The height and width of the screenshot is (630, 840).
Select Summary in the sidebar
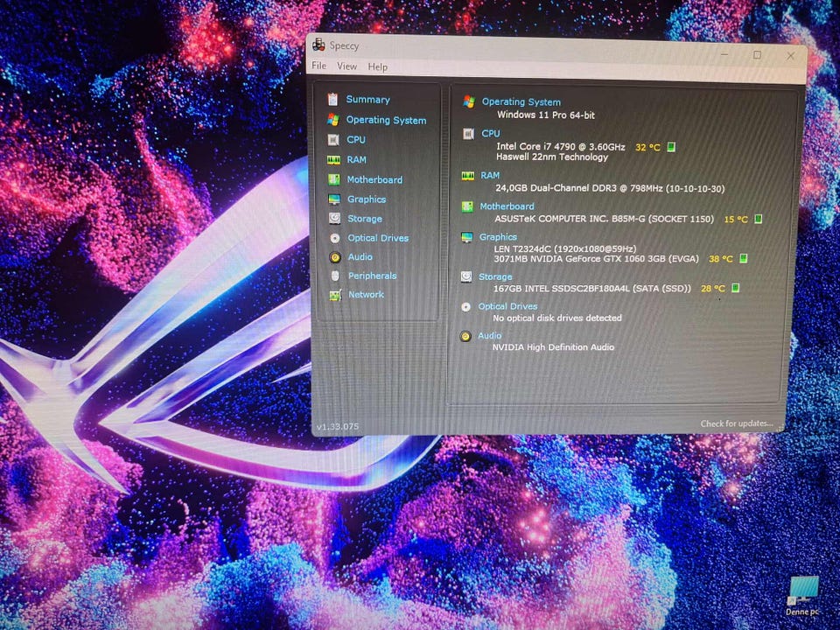368,99
